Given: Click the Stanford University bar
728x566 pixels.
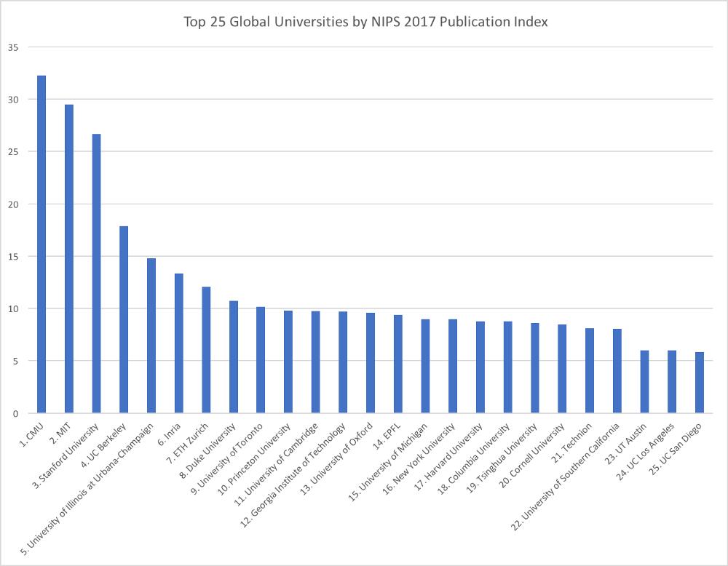Looking at the screenshot, I should point(96,274).
